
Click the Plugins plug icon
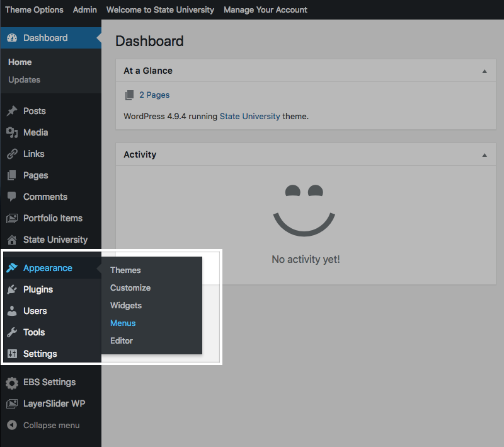click(12, 289)
